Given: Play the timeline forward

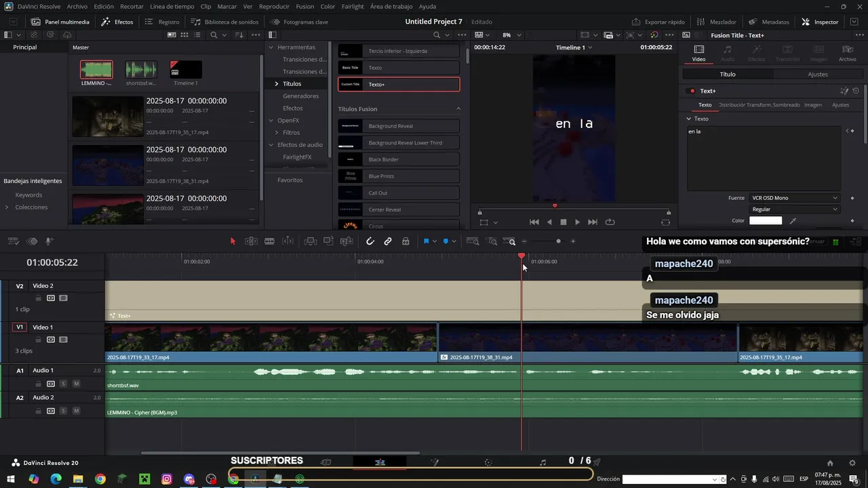Looking at the screenshot, I should [577, 222].
